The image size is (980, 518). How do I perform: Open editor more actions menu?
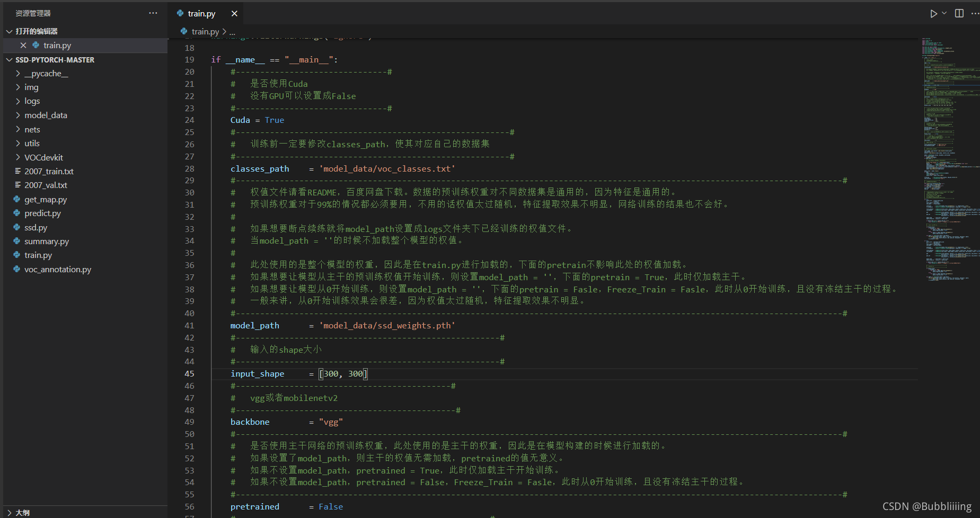pos(975,13)
